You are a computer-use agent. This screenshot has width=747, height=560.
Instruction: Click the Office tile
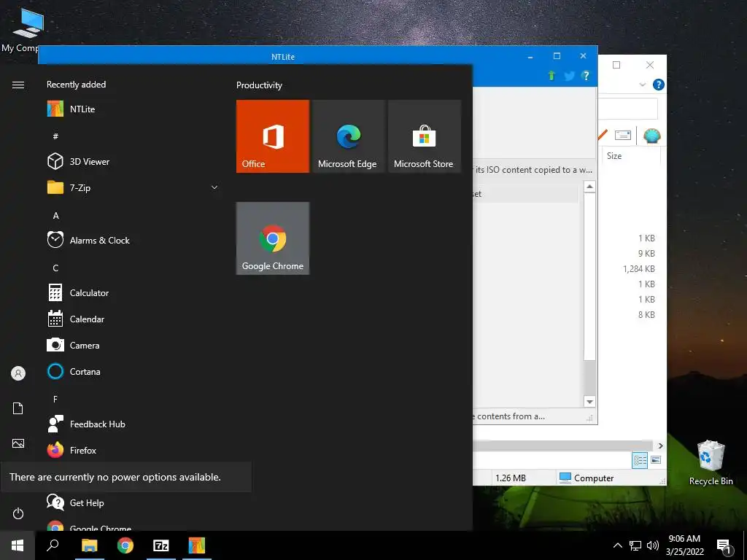[x=273, y=136]
